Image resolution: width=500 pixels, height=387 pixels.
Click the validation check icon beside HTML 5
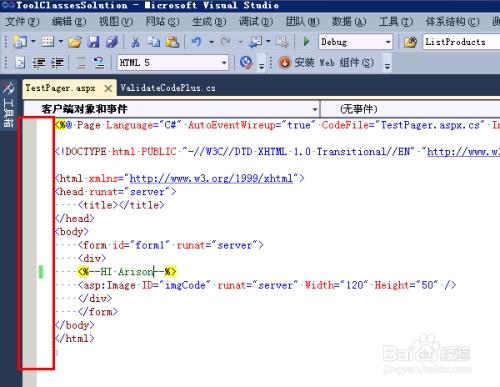tap(247, 62)
